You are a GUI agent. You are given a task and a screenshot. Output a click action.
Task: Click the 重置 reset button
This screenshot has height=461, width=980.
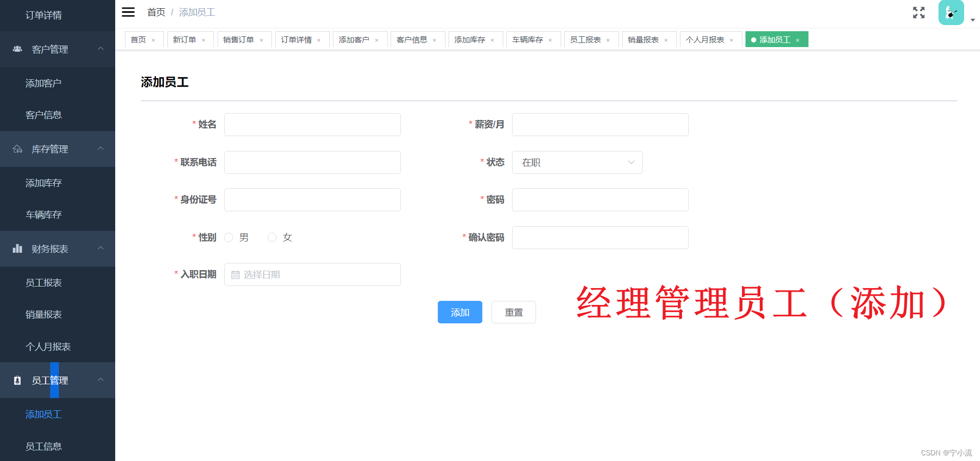[514, 312]
